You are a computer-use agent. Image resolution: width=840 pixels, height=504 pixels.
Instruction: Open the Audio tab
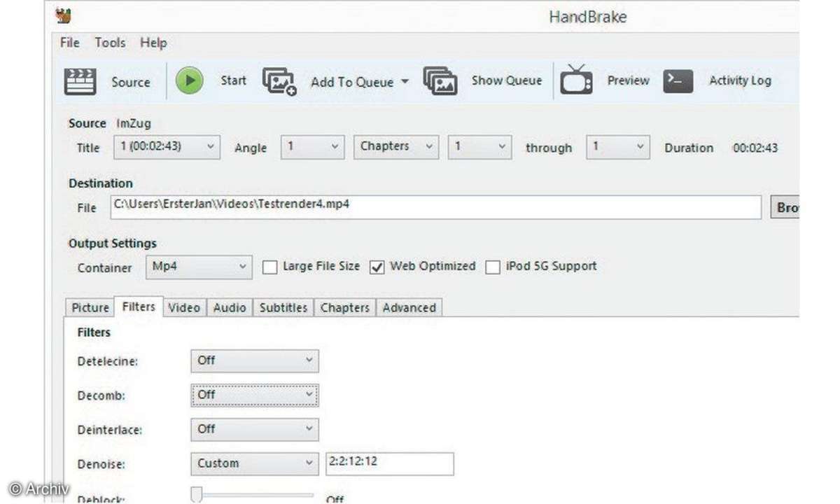[230, 307]
